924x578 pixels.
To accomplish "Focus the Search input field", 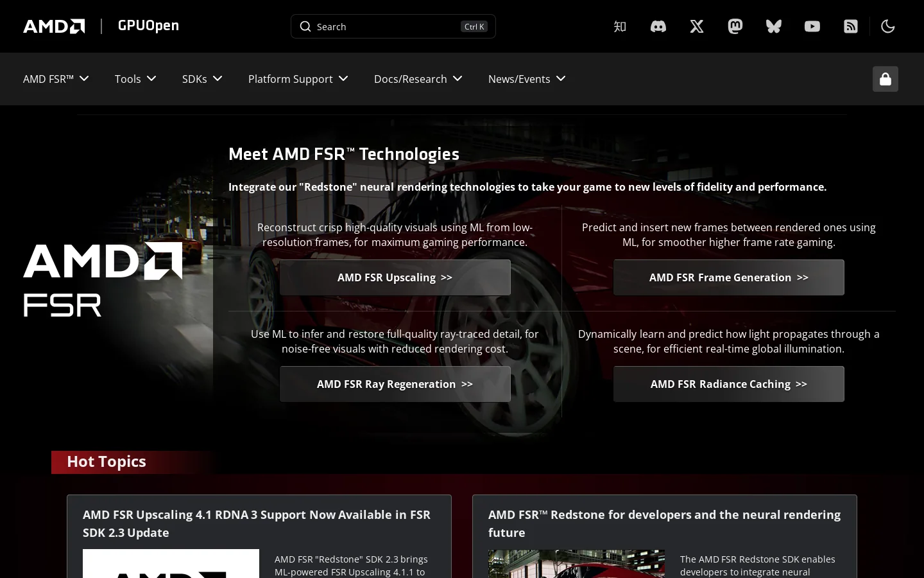I will (x=393, y=26).
